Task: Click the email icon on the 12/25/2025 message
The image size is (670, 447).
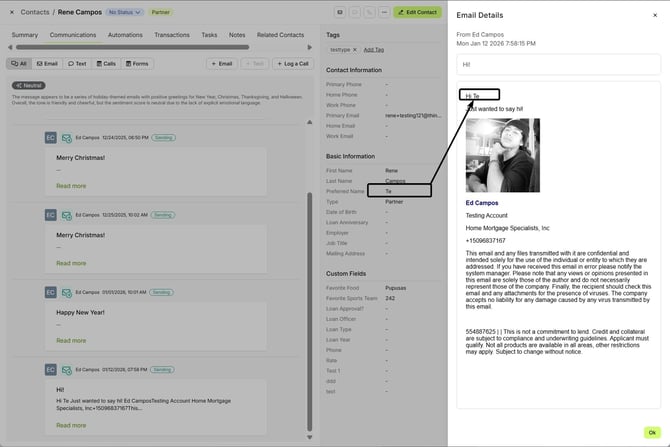Action: click(66, 215)
